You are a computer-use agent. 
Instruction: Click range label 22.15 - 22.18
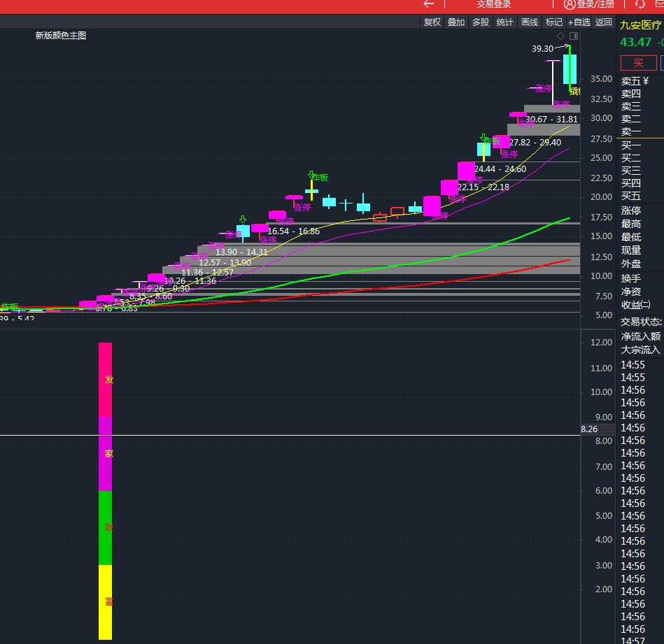[x=483, y=187]
